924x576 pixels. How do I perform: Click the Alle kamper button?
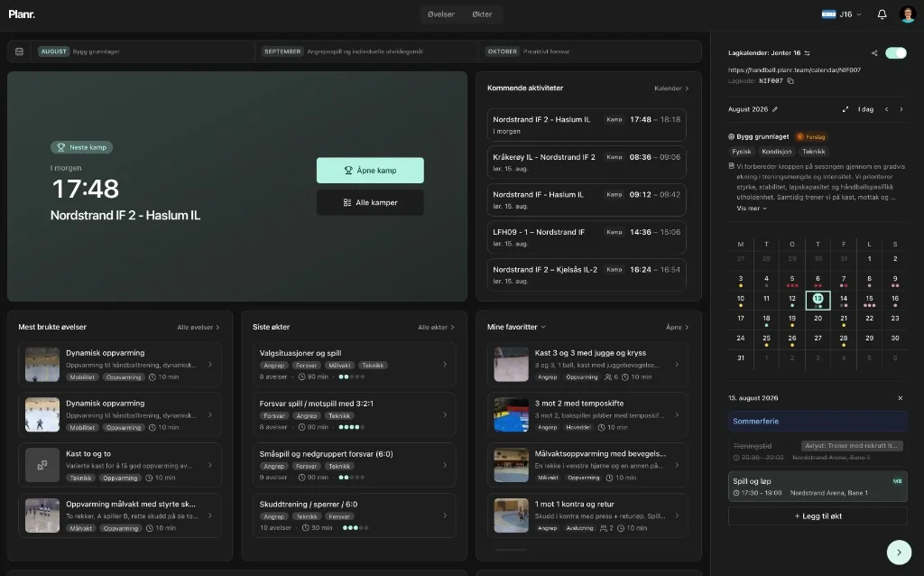(x=370, y=202)
